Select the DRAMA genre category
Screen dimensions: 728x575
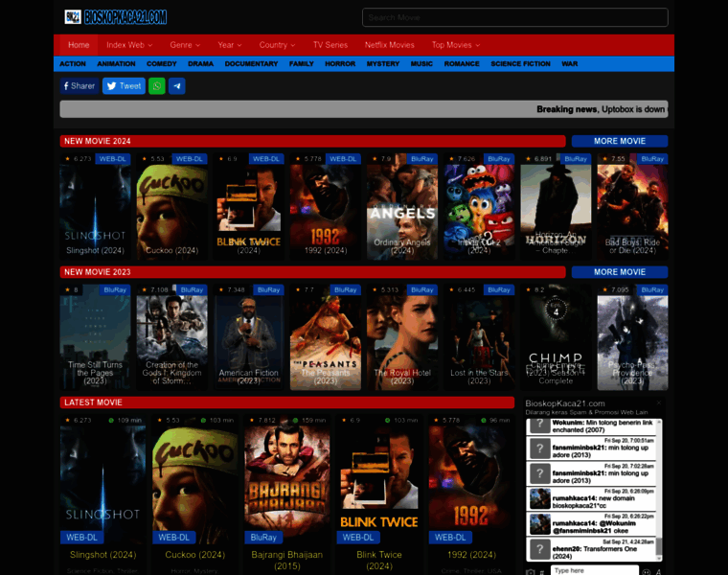point(200,64)
